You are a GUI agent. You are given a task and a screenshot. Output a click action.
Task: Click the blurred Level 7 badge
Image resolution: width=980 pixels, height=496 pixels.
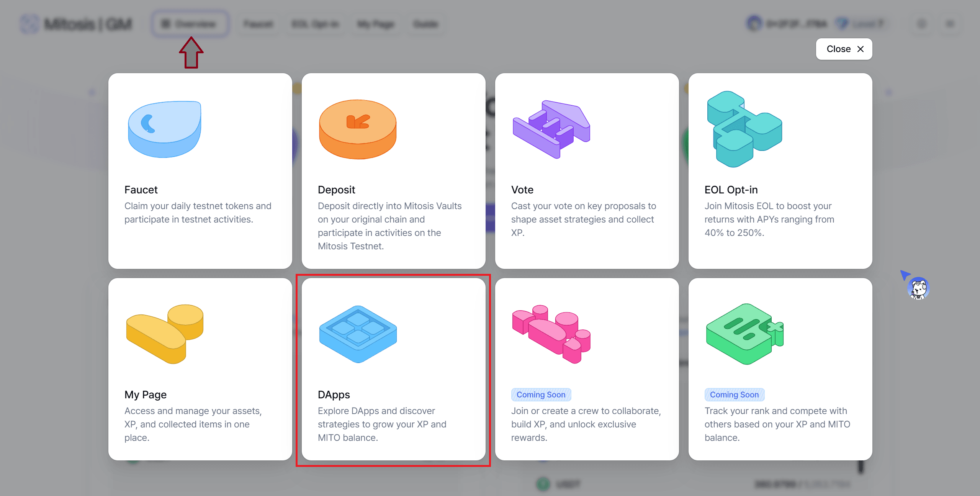[860, 24]
